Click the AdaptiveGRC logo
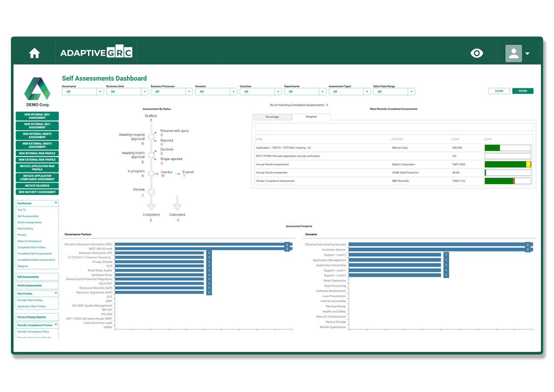The image size is (554, 392). (x=96, y=53)
